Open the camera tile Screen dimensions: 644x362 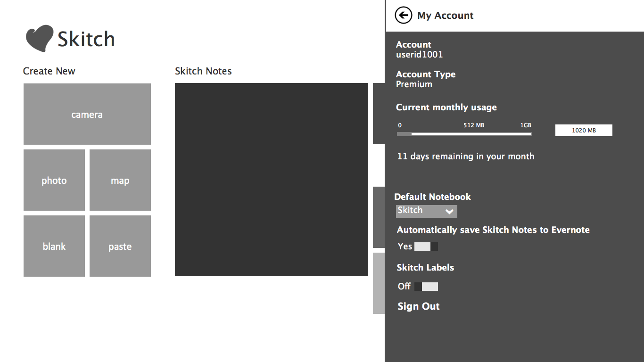click(87, 114)
